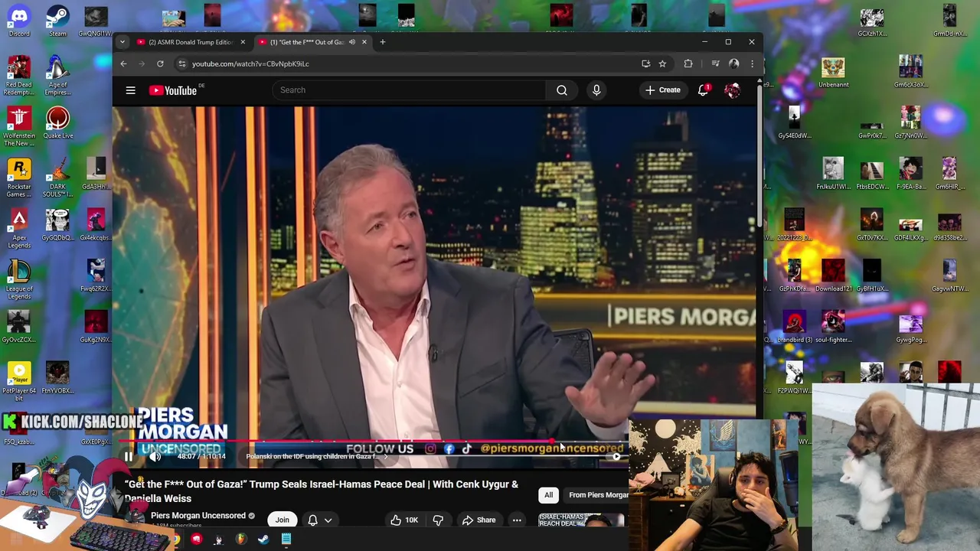The height and width of the screenshot is (551, 980).
Task: Open the Chrome extensions puzzle icon
Action: click(688, 64)
